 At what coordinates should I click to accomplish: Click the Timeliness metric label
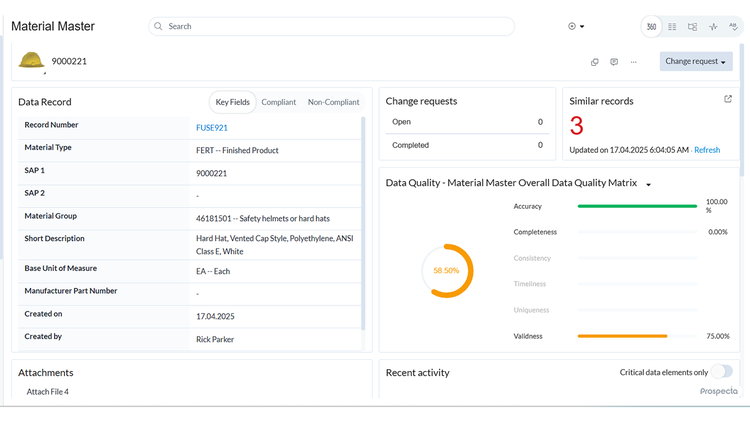(x=529, y=284)
